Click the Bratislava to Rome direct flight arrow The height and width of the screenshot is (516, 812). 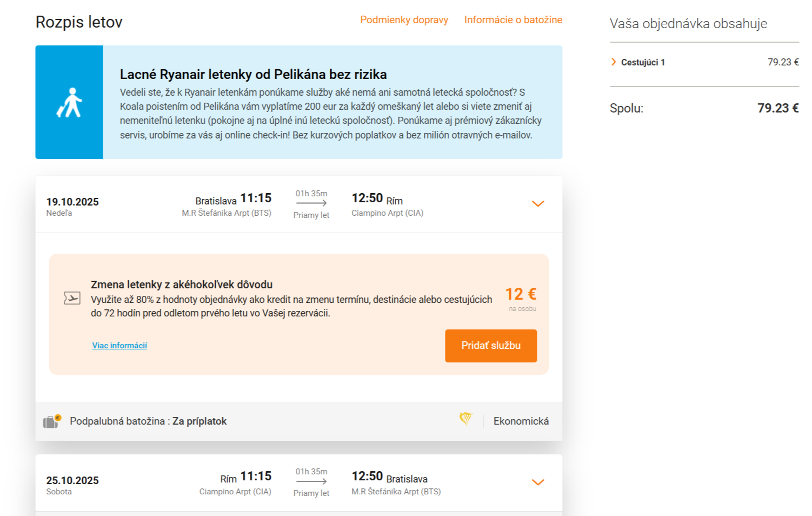311,203
